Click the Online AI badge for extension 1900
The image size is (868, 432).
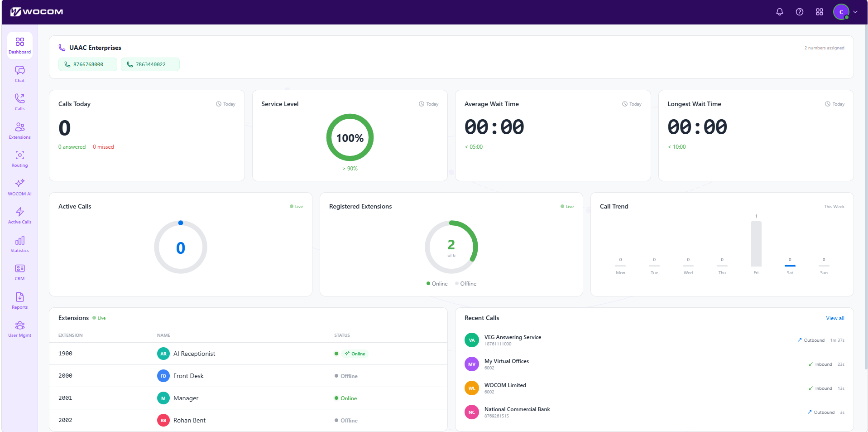click(355, 354)
